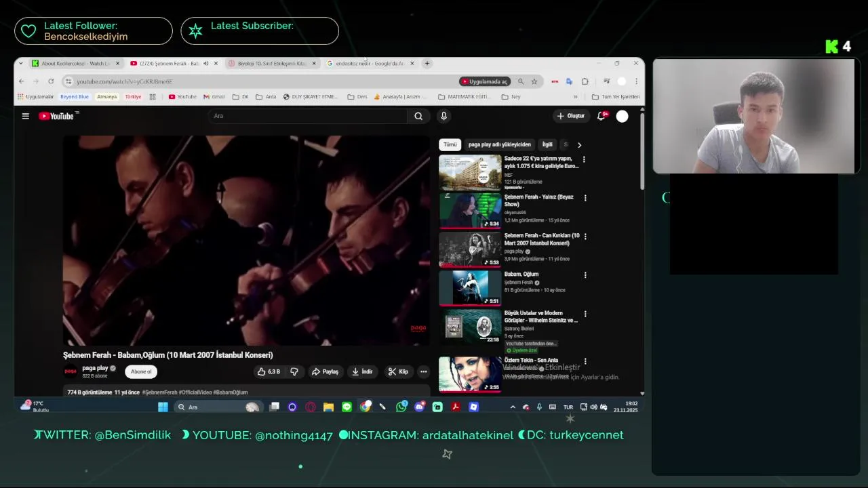
Task: Click the Oluştur create button
Action: [x=570, y=116]
